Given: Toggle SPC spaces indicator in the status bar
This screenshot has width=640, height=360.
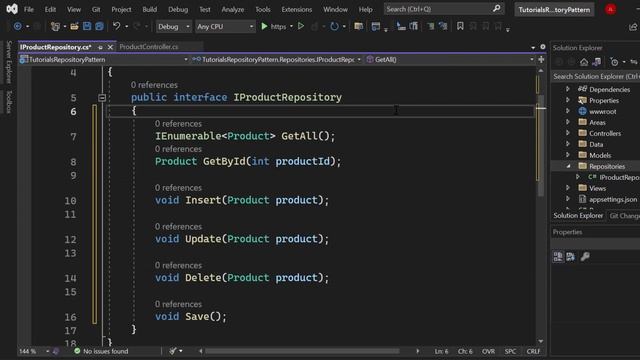Looking at the screenshot, I should pyautogui.click(x=510, y=351).
